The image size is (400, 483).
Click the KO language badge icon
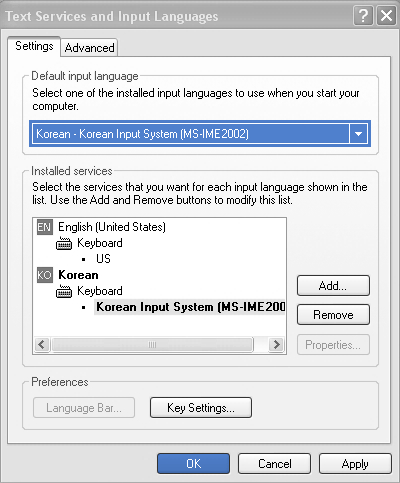click(x=45, y=275)
